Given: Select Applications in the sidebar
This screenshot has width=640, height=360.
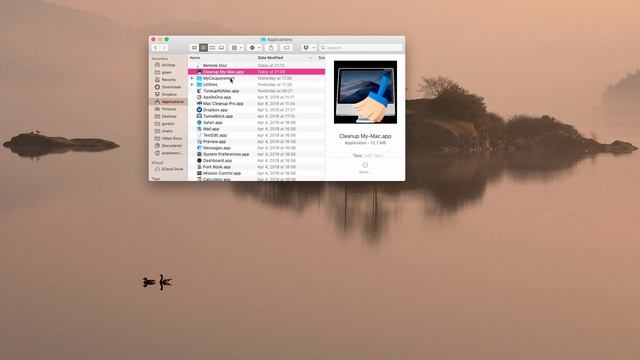Looking at the screenshot, I should coord(169,102).
